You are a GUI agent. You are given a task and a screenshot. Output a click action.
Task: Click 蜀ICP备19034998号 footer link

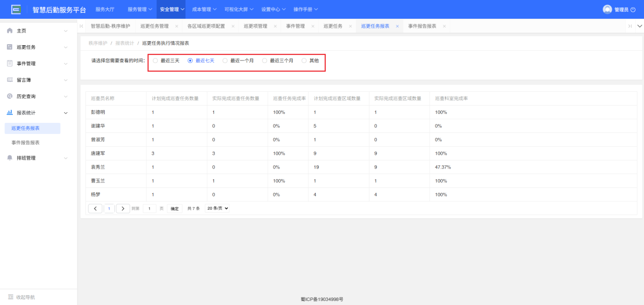322,299
